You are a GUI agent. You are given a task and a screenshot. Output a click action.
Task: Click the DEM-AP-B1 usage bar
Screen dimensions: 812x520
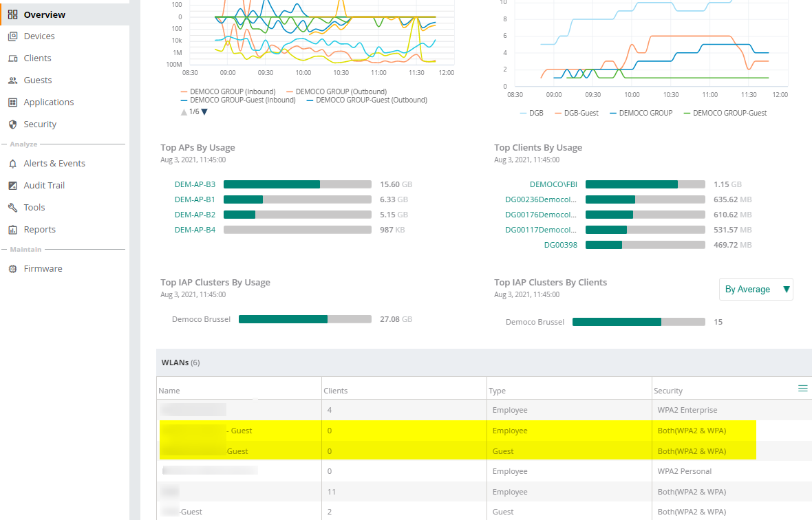click(297, 199)
